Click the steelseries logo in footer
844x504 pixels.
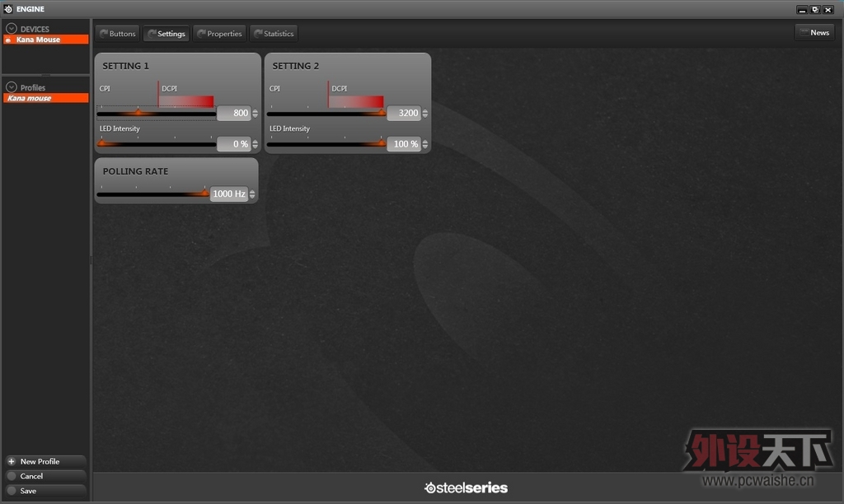click(467, 488)
